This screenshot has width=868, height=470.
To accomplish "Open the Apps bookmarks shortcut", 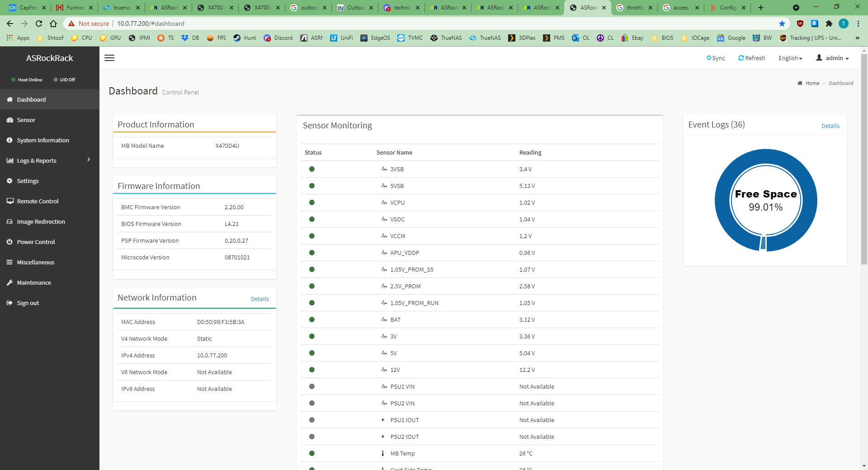I will tap(18, 38).
